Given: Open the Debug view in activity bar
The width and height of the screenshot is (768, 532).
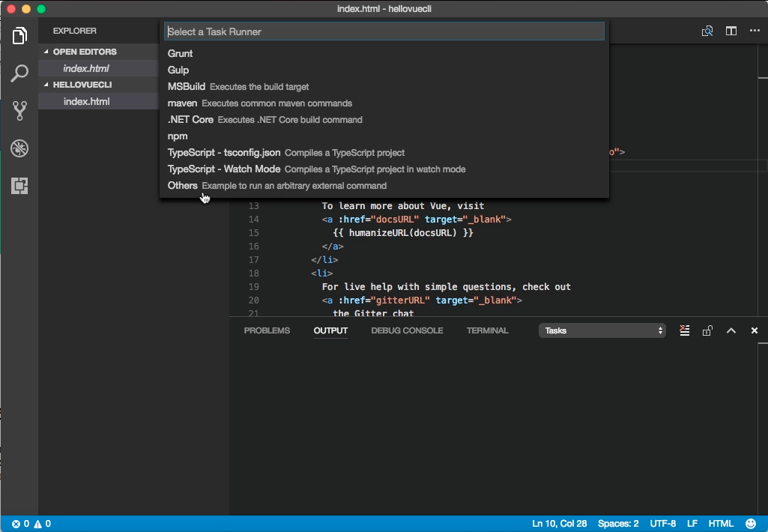Looking at the screenshot, I should pyautogui.click(x=19, y=148).
